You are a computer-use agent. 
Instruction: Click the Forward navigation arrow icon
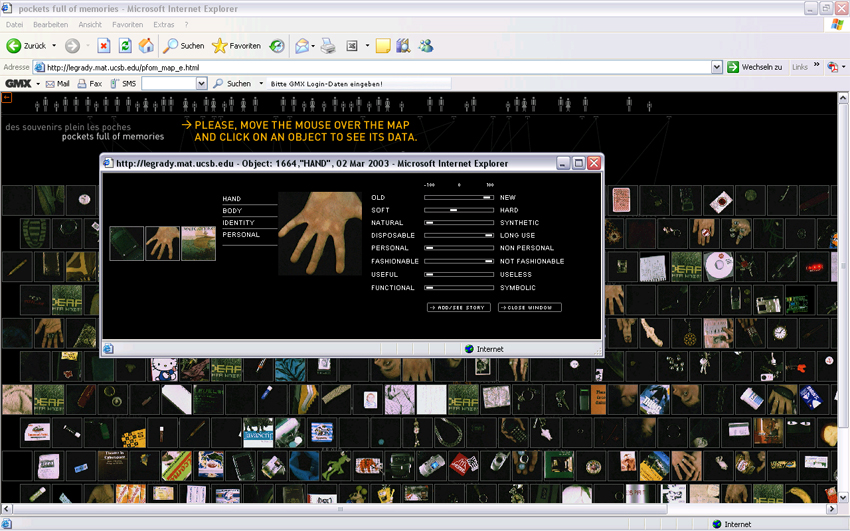[x=73, y=46]
